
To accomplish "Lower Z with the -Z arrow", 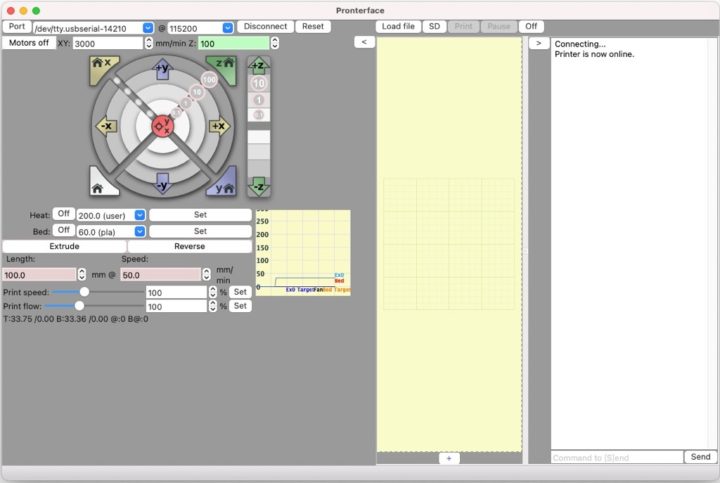I will [259, 187].
